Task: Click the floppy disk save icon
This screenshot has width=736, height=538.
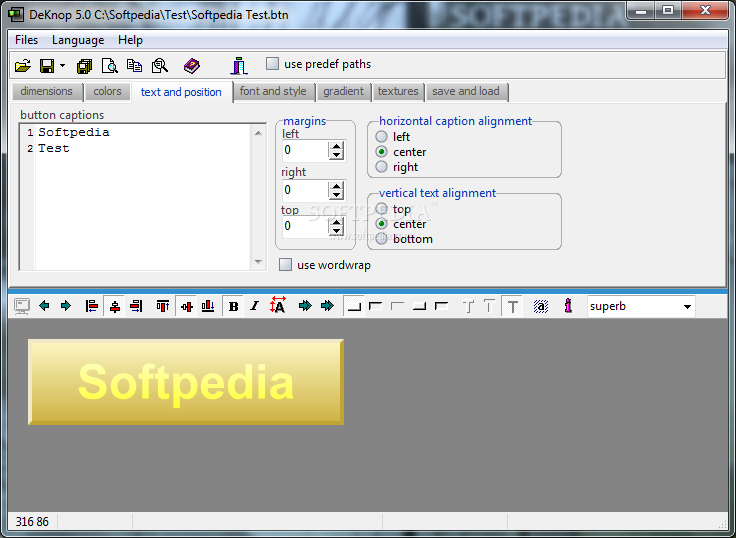Action: [47, 66]
